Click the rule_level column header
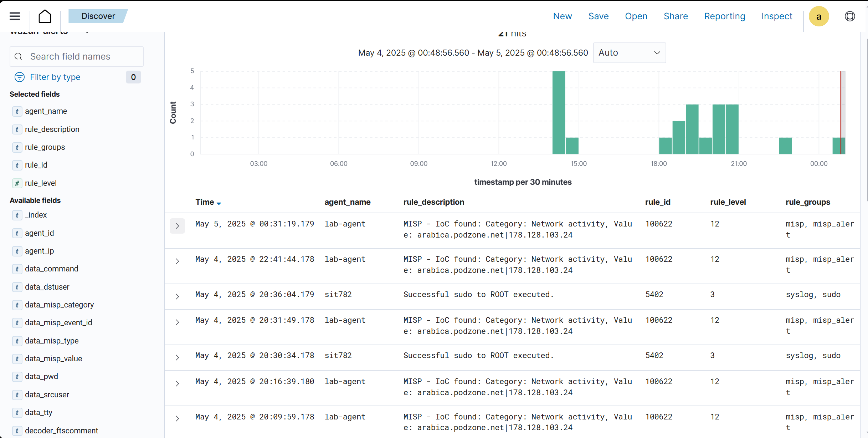868x438 pixels. (x=728, y=202)
